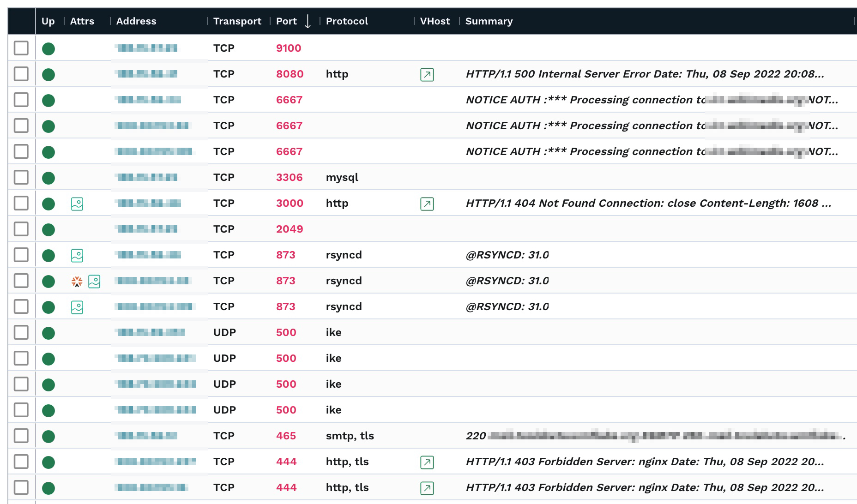Toggle Port column sort arrow
This screenshot has width=857, height=504.
tap(308, 21)
